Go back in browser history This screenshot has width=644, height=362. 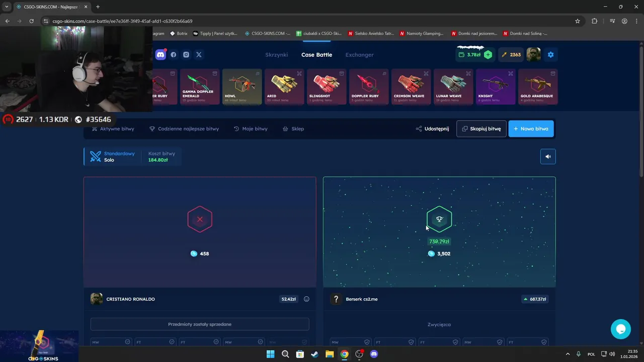(7, 21)
